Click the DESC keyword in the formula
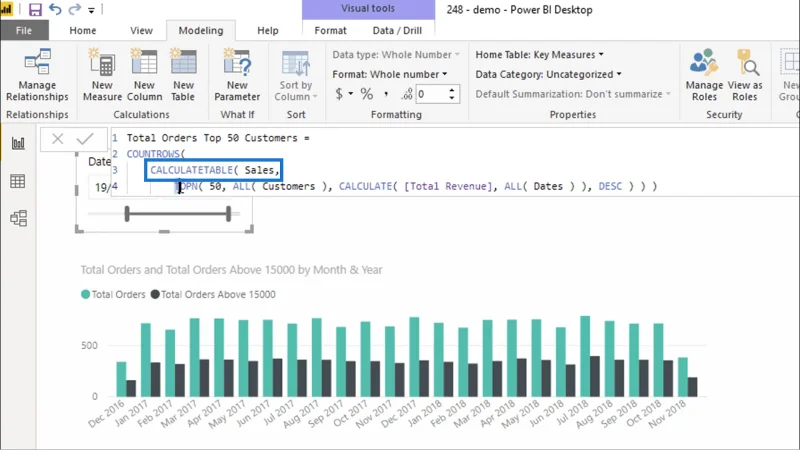Screen dimensions: 800x450 610,186
